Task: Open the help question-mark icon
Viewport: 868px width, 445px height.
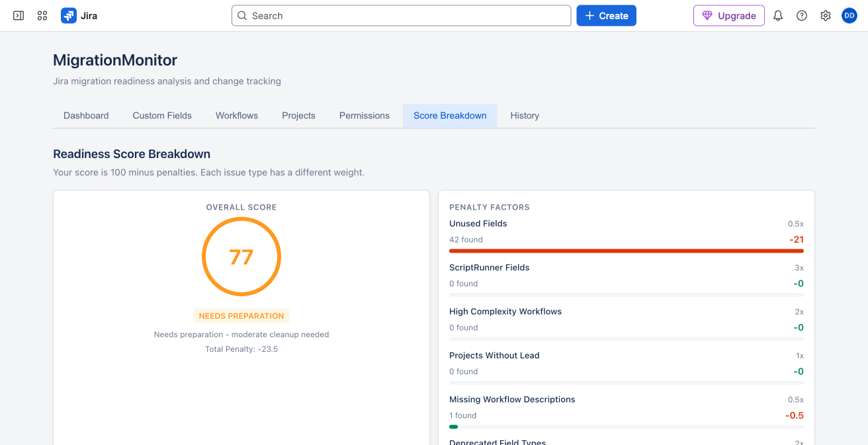Action: (802, 15)
